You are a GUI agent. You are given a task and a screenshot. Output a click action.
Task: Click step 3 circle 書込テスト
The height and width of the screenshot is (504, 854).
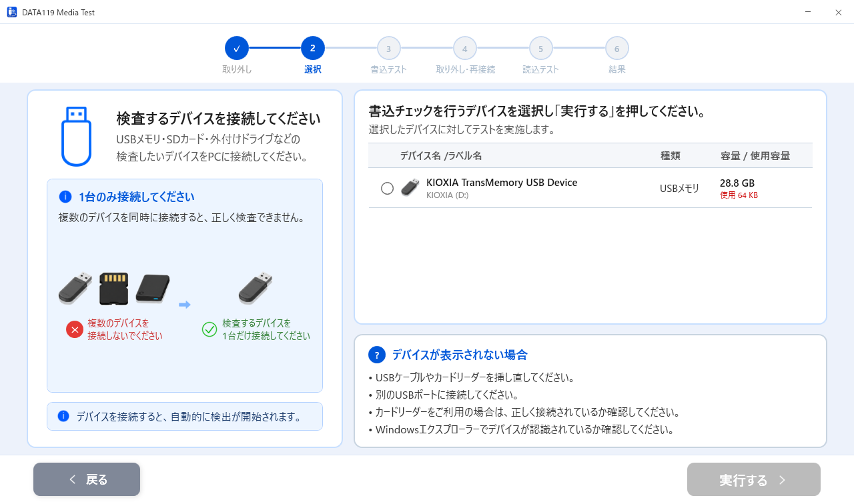click(389, 49)
